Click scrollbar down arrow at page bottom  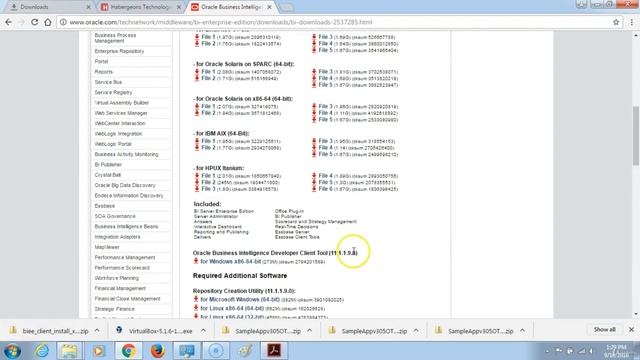(636, 314)
